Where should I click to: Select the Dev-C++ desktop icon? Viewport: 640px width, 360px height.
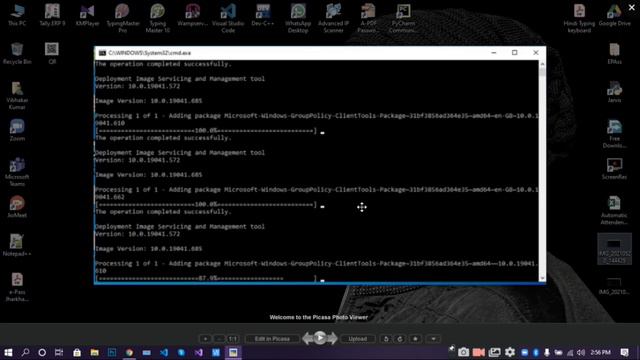point(263,16)
